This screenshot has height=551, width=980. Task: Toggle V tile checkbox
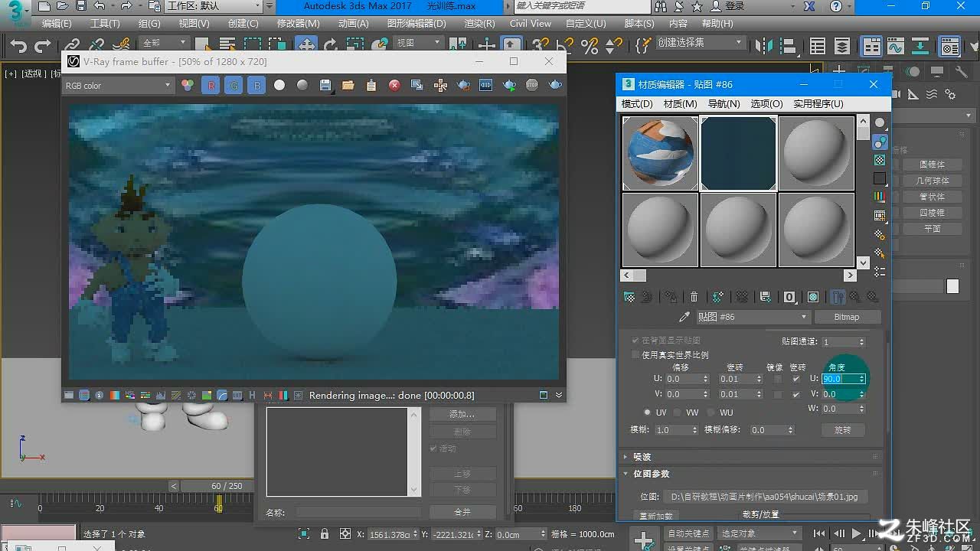[796, 394]
